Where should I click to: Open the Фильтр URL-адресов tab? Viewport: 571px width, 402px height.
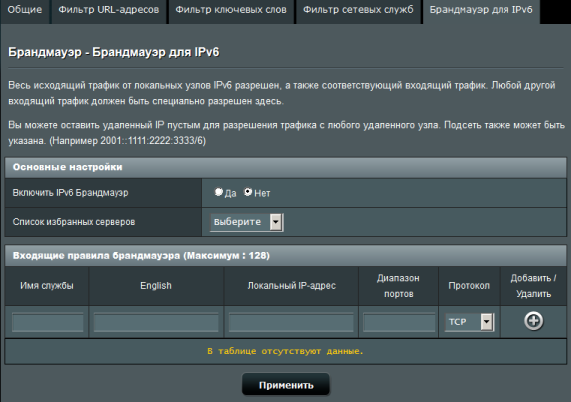[x=109, y=10]
